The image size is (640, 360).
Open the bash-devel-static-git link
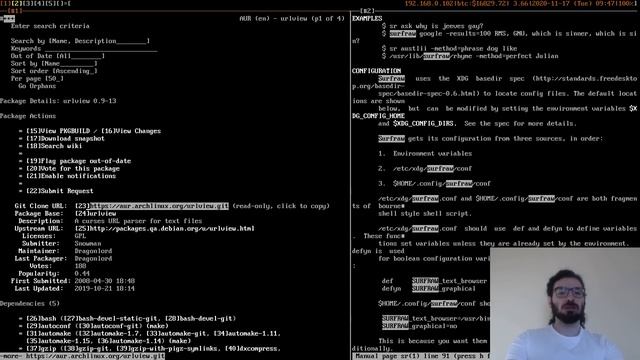[x=112, y=318]
